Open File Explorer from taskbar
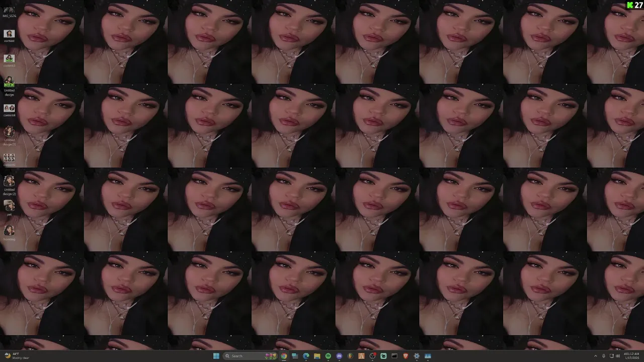This screenshot has height=362, width=644. click(x=317, y=356)
